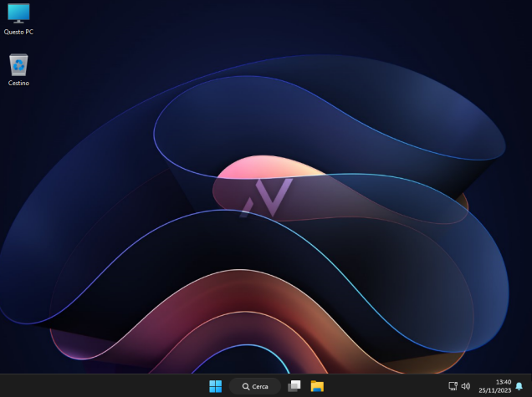Open Task View from the taskbar

tap(294, 386)
